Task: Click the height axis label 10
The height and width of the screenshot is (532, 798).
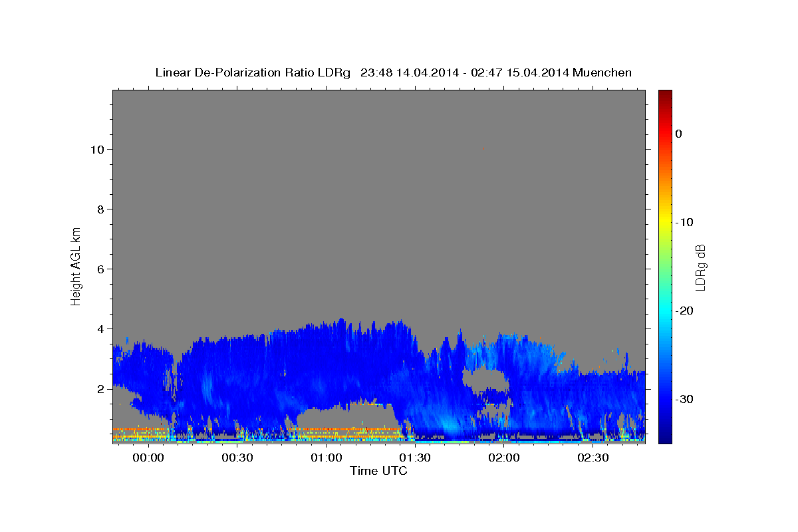Action: pyautogui.click(x=96, y=149)
